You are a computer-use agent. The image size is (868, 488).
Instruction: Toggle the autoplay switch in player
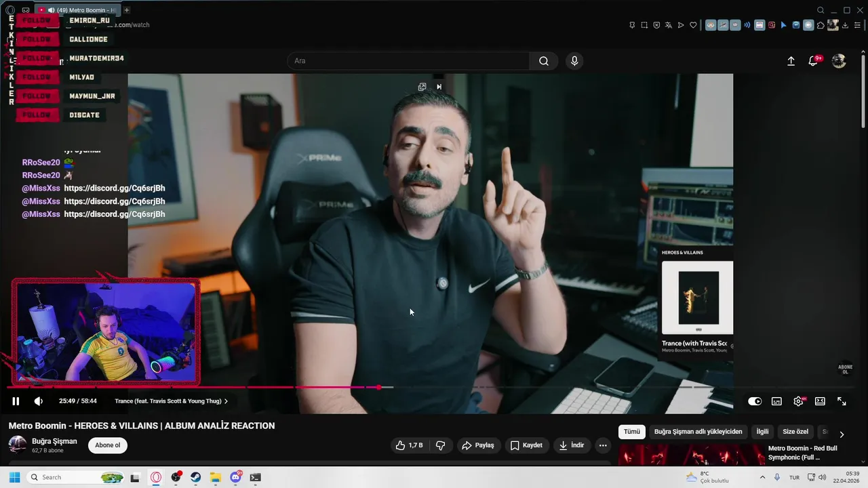click(x=755, y=401)
